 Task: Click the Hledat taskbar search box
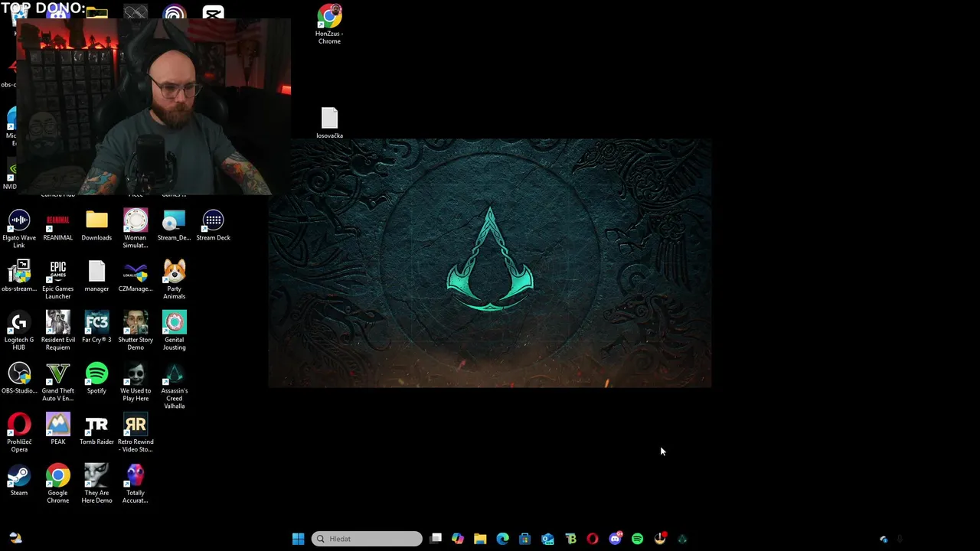click(x=367, y=539)
